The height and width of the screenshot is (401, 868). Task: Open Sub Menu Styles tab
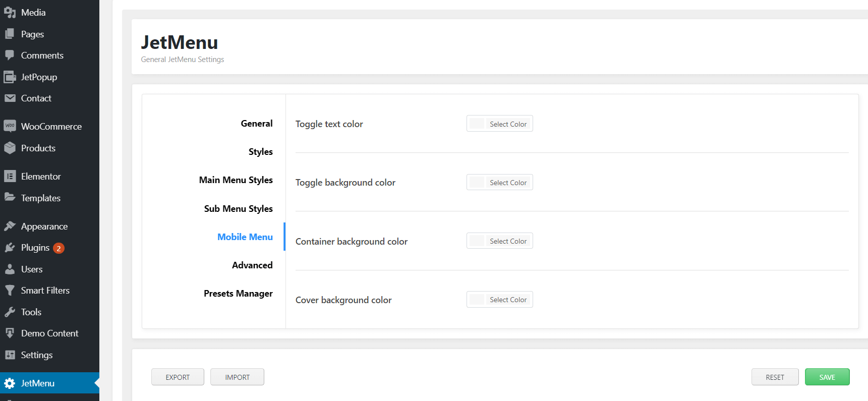click(x=239, y=209)
